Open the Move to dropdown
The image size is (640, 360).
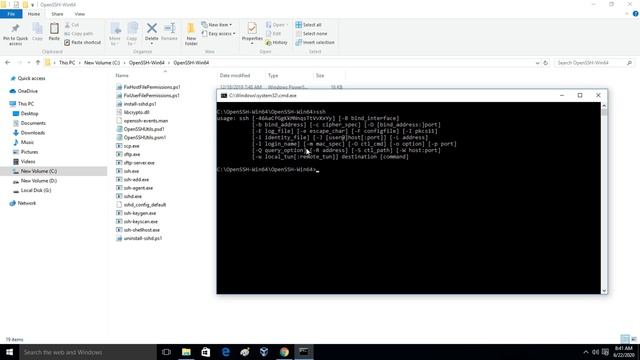pos(115,34)
